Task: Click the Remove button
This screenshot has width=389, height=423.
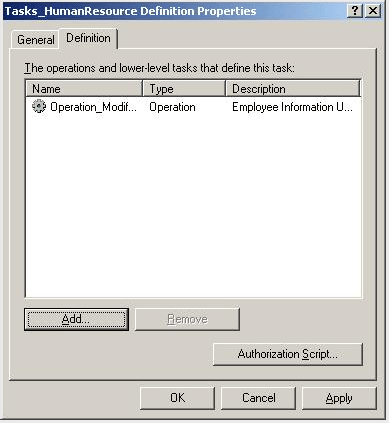Action: click(x=187, y=319)
